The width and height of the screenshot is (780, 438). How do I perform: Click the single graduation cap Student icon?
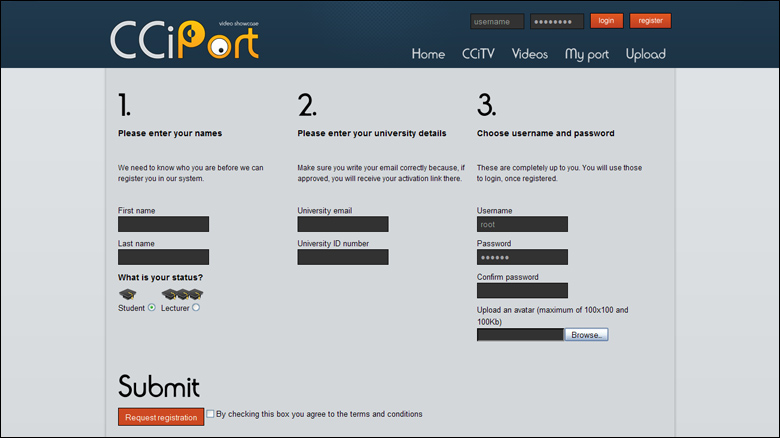[127, 294]
